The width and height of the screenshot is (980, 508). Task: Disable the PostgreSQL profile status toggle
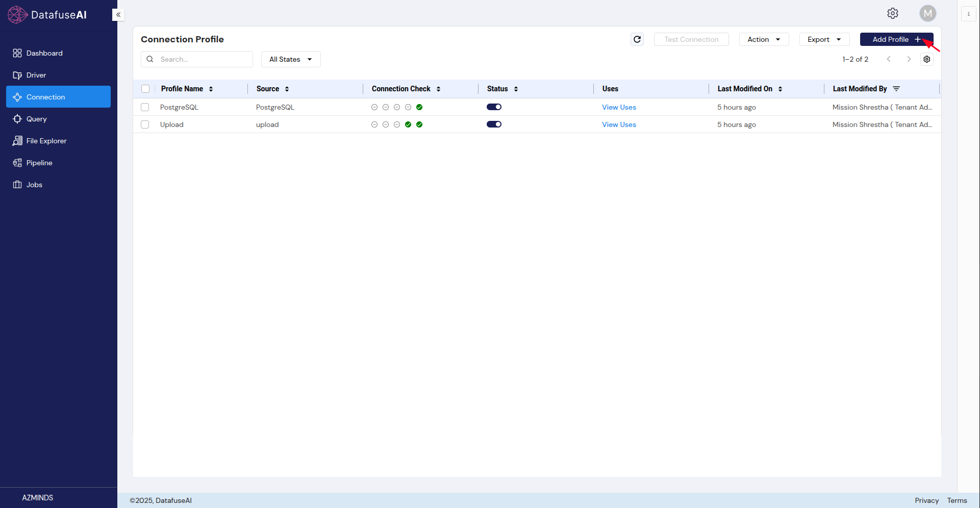point(494,107)
